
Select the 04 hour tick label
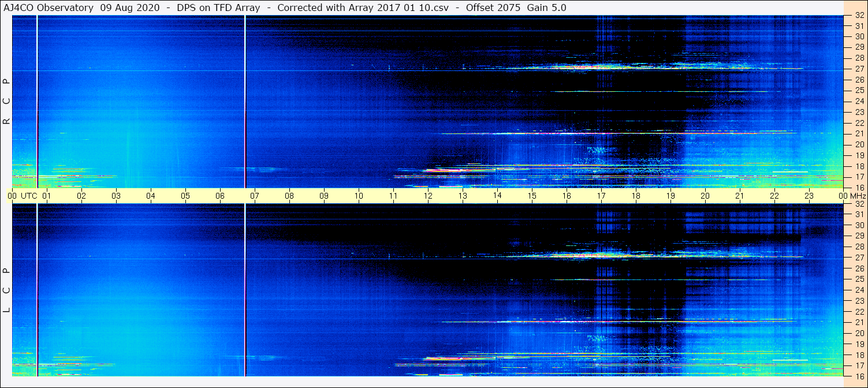coord(151,196)
